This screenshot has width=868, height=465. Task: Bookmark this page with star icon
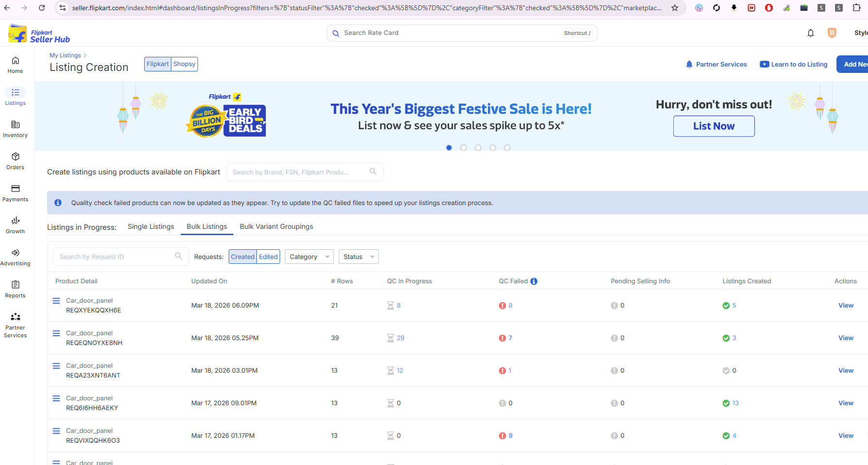pyautogui.click(x=674, y=8)
